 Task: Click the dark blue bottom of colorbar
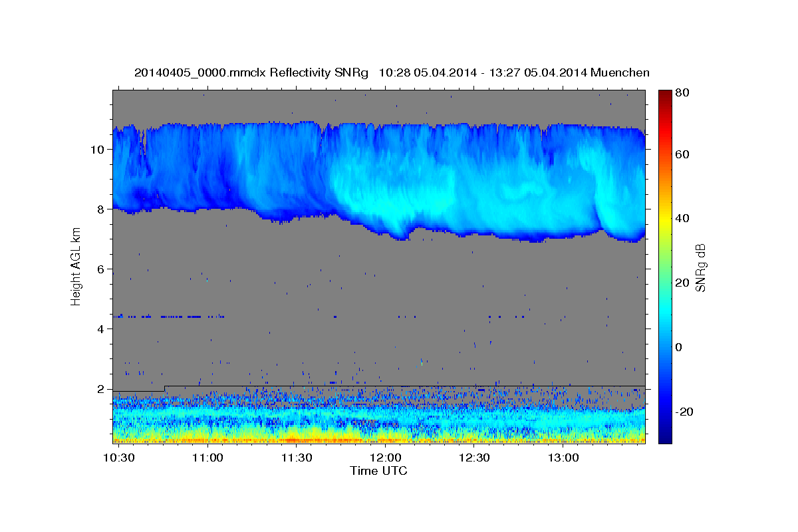tap(665, 438)
